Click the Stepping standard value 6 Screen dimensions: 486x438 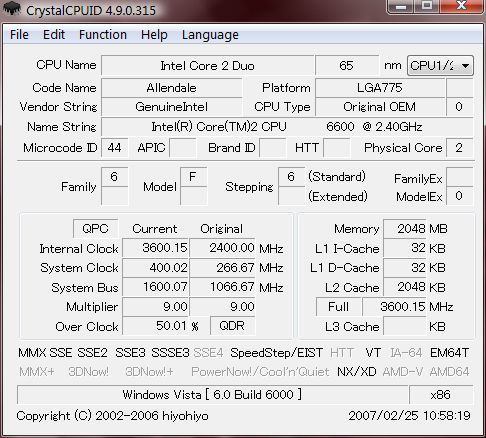tap(291, 177)
